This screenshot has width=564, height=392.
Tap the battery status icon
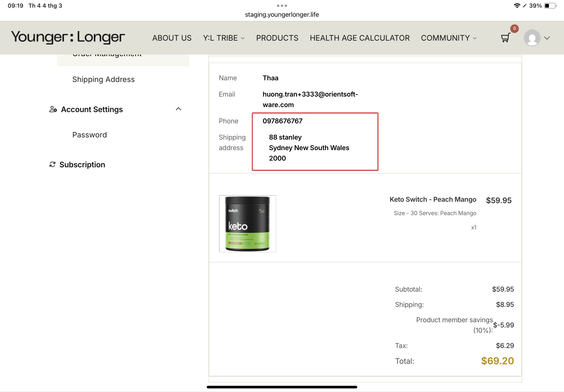(x=550, y=6)
